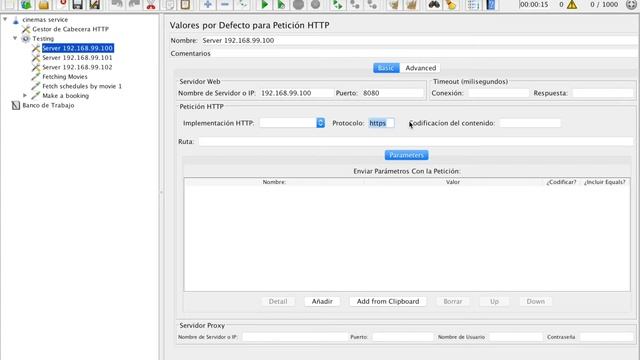Clear results with single broom icon
The width and height of the screenshot is (640, 360).
(394, 4)
